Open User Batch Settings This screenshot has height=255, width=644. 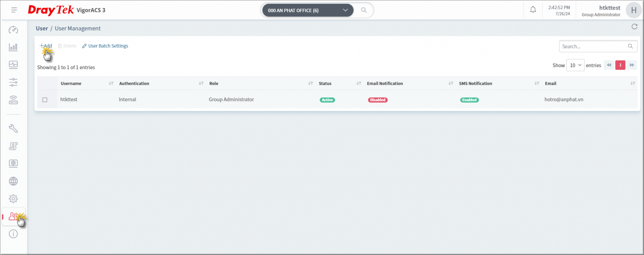105,46
